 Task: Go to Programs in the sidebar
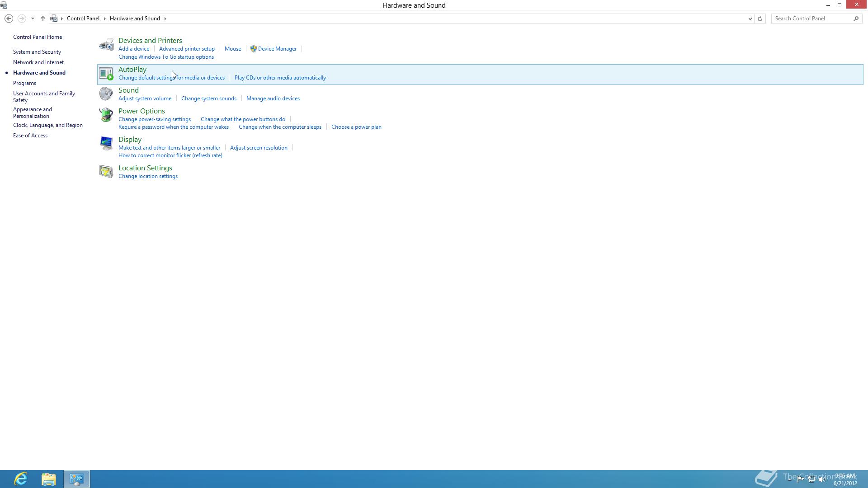pyautogui.click(x=24, y=83)
